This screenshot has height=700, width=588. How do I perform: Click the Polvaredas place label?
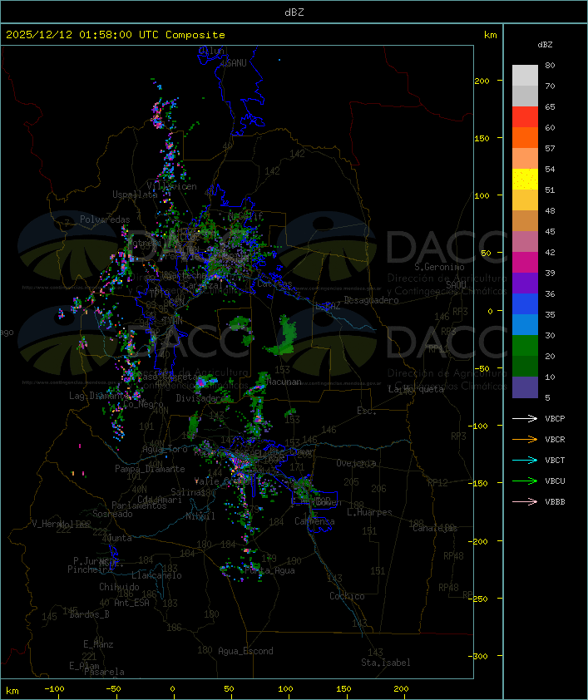(105, 219)
